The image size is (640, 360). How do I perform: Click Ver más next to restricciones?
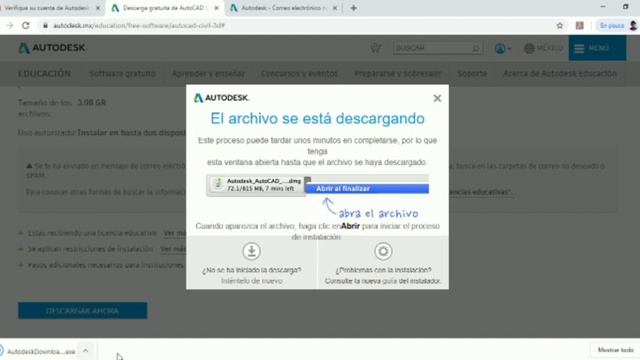[x=173, y=249]
